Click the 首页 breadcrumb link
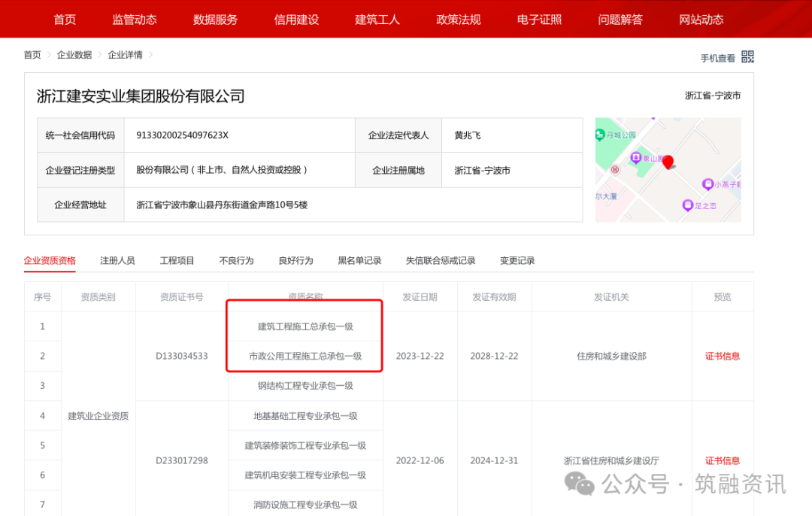 pyautogui.click(x=32, y=55)
